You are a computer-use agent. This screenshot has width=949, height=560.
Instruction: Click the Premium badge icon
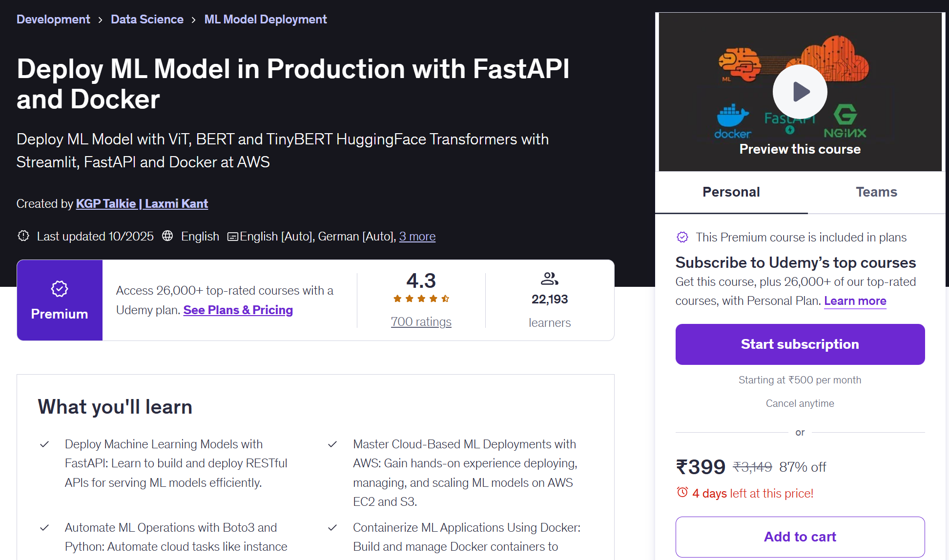click(x=59, y=288)
